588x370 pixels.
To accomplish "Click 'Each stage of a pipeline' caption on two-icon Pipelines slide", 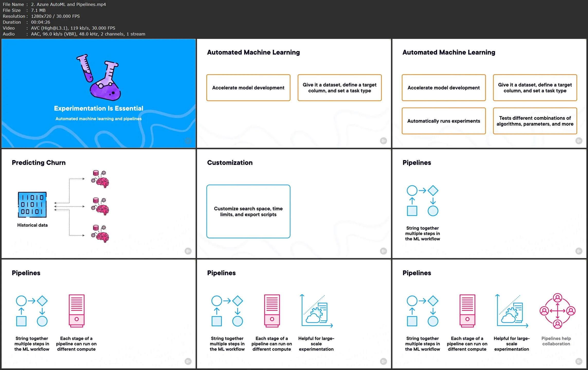I will (76, 344).
